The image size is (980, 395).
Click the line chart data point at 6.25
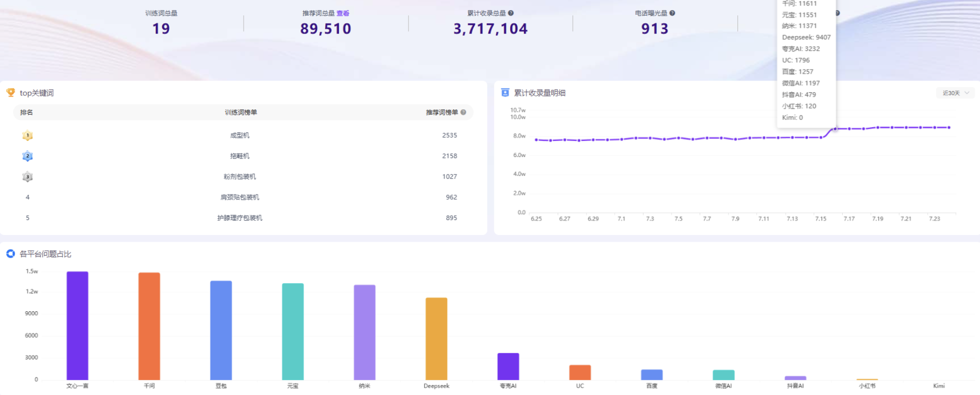537,140
